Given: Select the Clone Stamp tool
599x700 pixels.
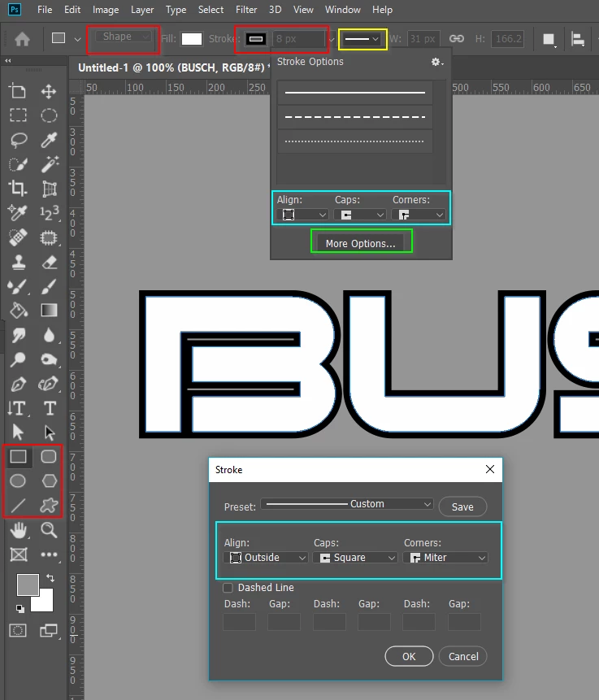Looking at the screenshot, I should point(18,262).
